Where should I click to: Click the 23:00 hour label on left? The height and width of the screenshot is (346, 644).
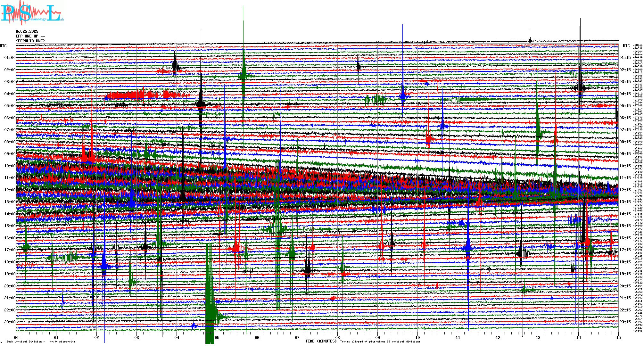click(10, 322)
